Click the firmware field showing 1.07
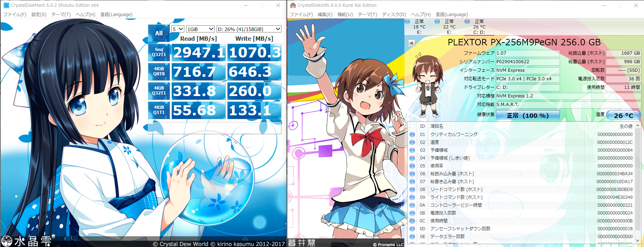Viewport: 644px width, 247px height. coord(528,53)
